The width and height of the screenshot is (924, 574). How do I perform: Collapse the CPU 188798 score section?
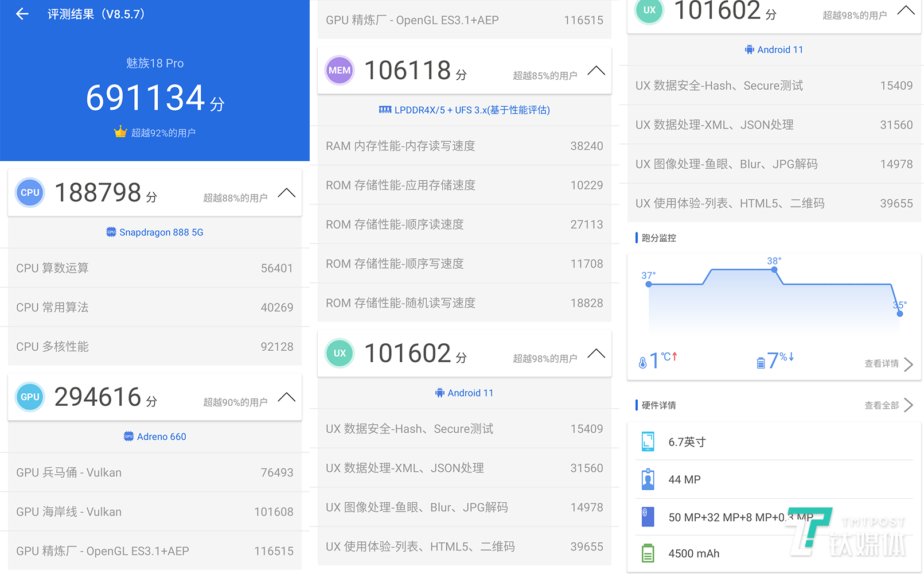[x=286, y=193]
